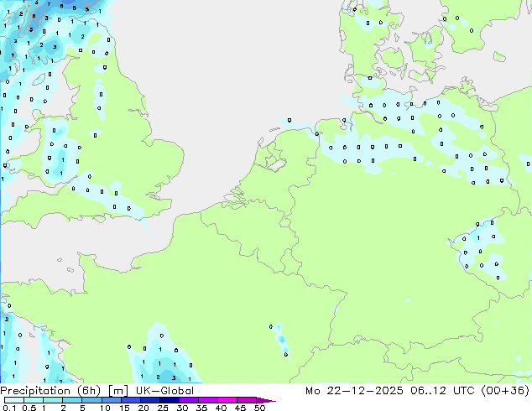Click the '0.5' legend scale label
532x411 pixels.
coord(29,408)
